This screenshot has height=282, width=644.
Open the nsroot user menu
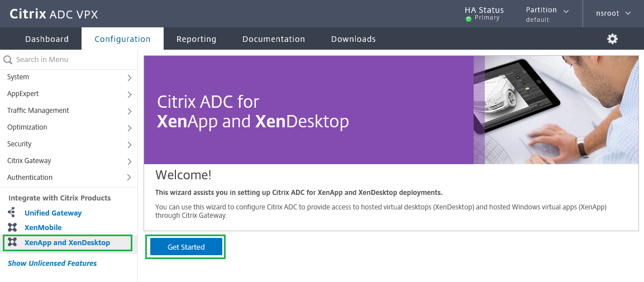pyautogui.click(x=613, y=13)
